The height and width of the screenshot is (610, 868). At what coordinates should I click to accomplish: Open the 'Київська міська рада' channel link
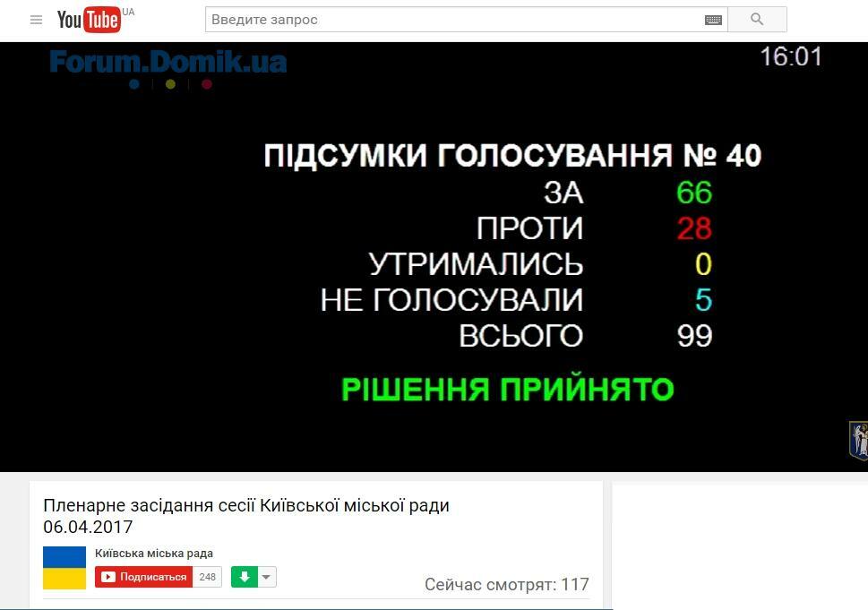point(154,553)
